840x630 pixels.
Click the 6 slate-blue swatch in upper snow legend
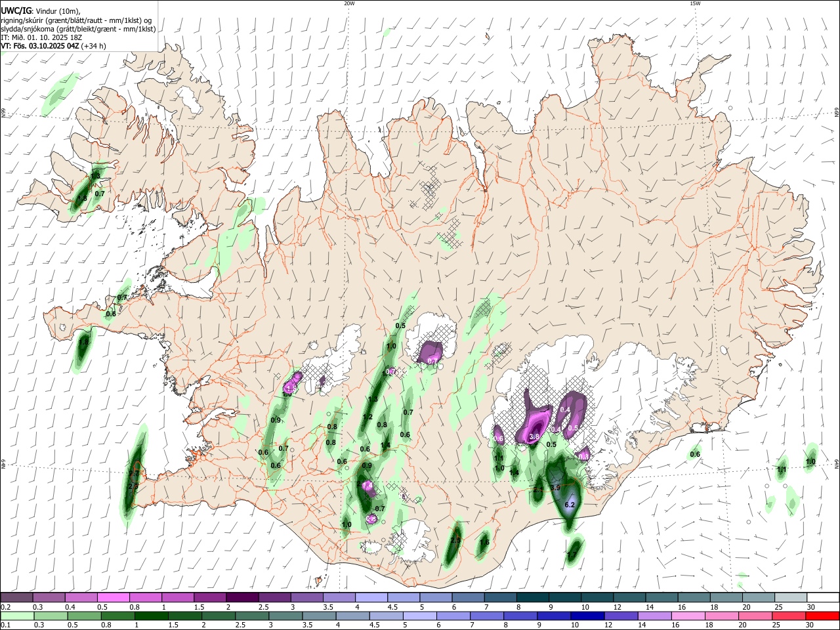(469, 598)
